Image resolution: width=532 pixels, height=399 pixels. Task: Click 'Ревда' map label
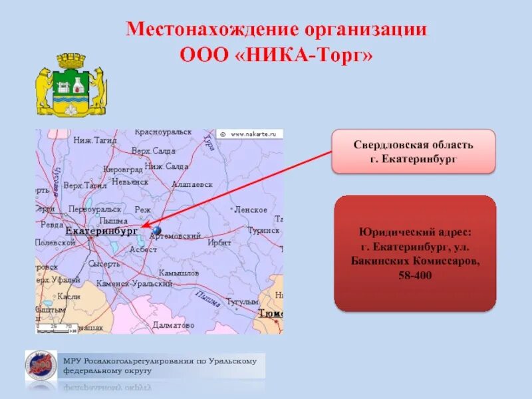pos(52,225)
